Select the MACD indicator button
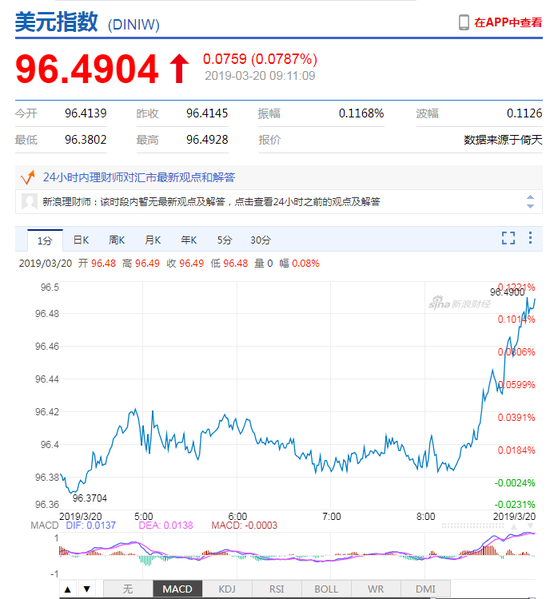Image resolution: width=550 pixels, height=599 pixels. [178, 589]
